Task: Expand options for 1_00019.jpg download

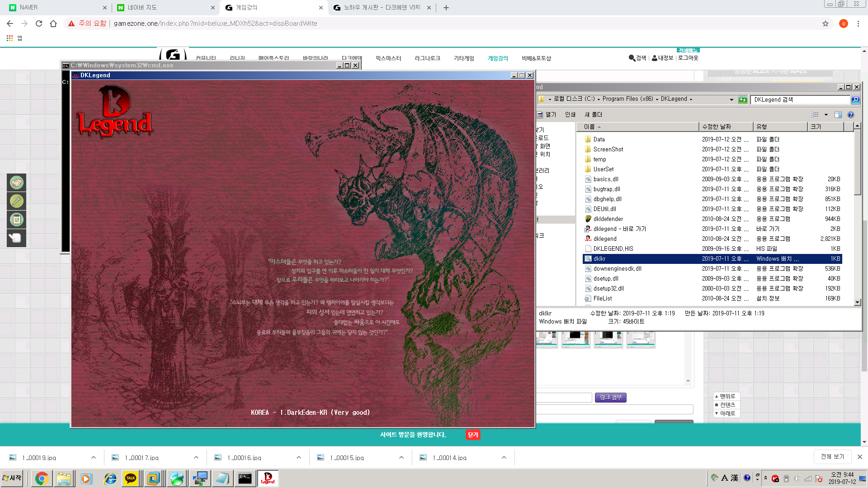Action: point(94,457)
